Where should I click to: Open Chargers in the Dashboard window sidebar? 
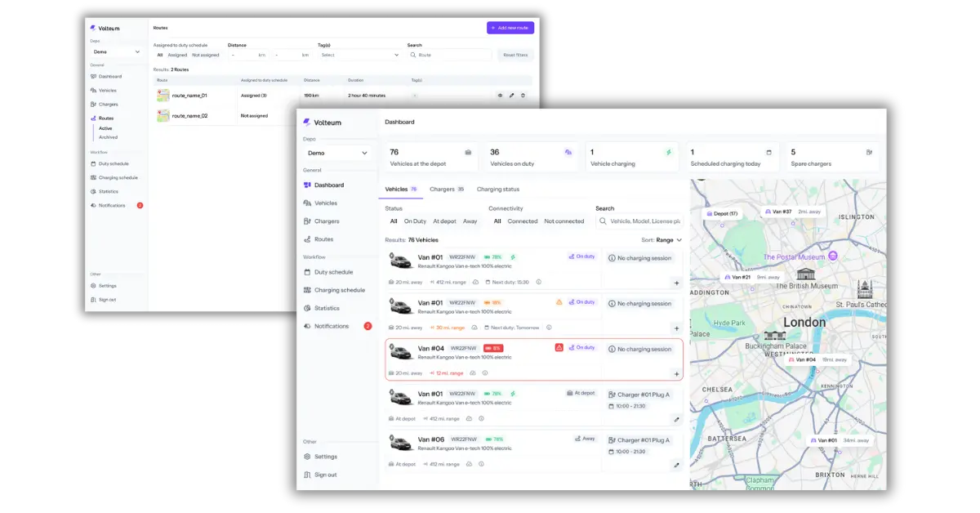[327, 221]
